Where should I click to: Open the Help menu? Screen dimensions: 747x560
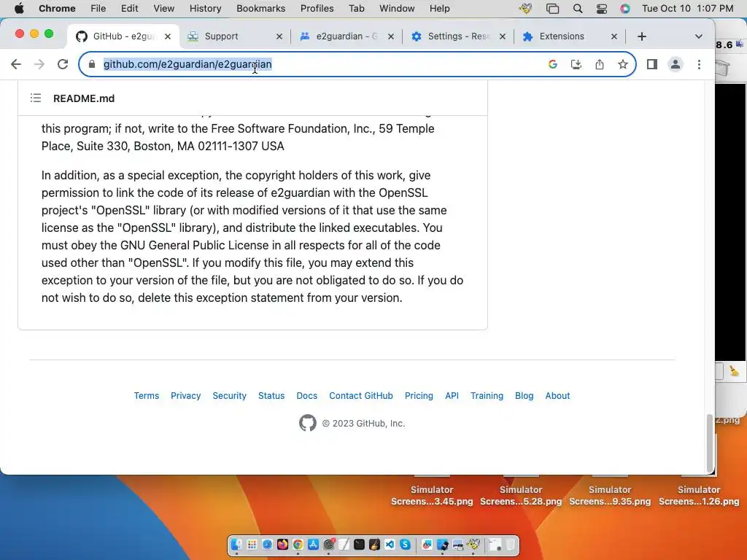[x=439, y=9]
